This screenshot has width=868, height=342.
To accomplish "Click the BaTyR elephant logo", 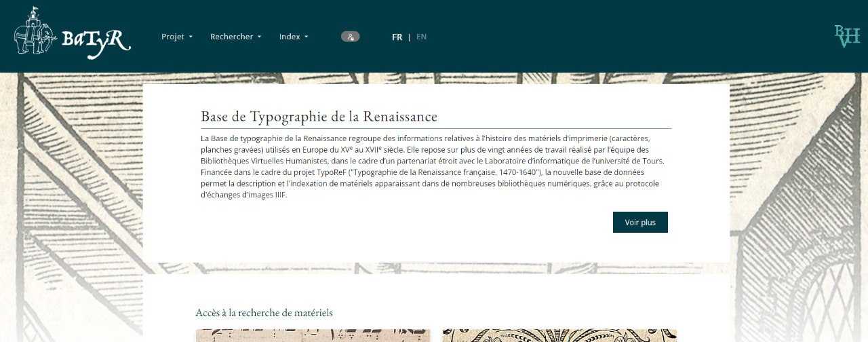I will [x=72, y=34].
